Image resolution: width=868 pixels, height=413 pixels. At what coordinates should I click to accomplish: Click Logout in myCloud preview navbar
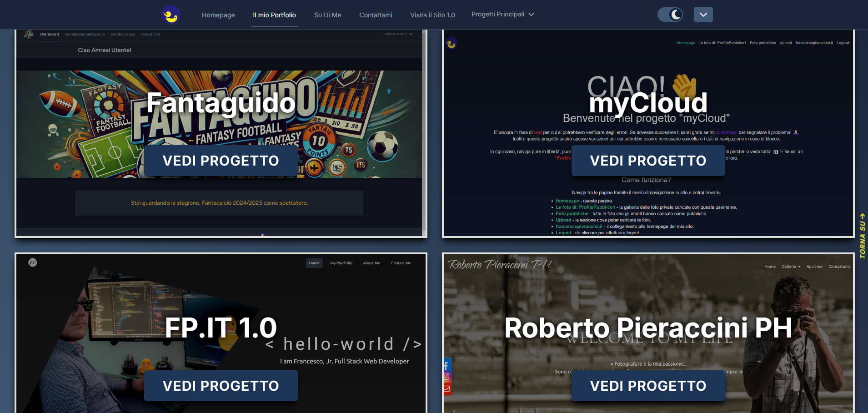[x=843, y=43]
